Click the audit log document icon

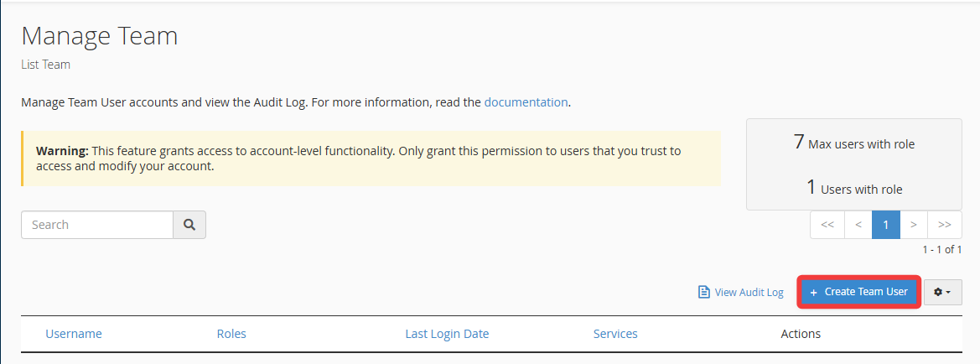(704, 293)
